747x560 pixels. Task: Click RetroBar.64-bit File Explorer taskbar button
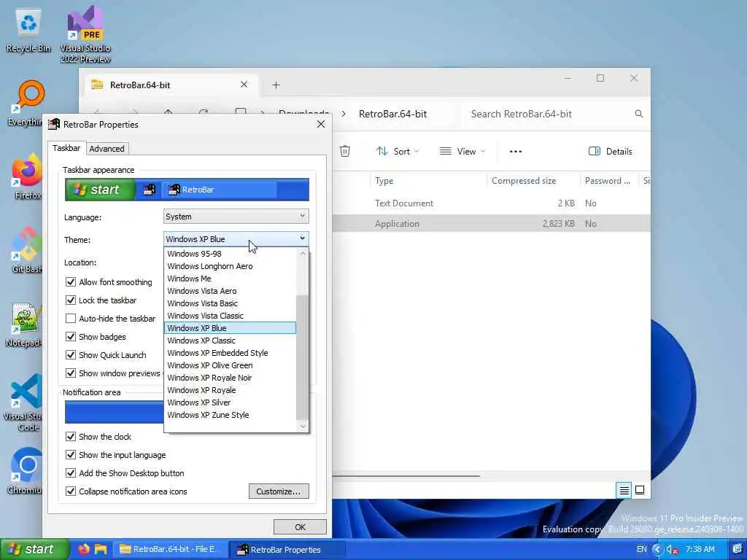click(x=170, y=549)
